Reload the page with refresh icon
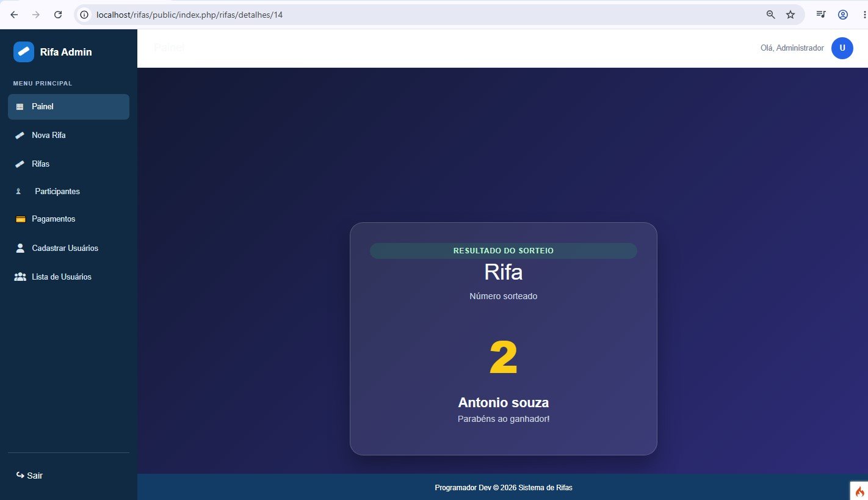This screenshot has height=500, width=868. (x=58, y=15)
